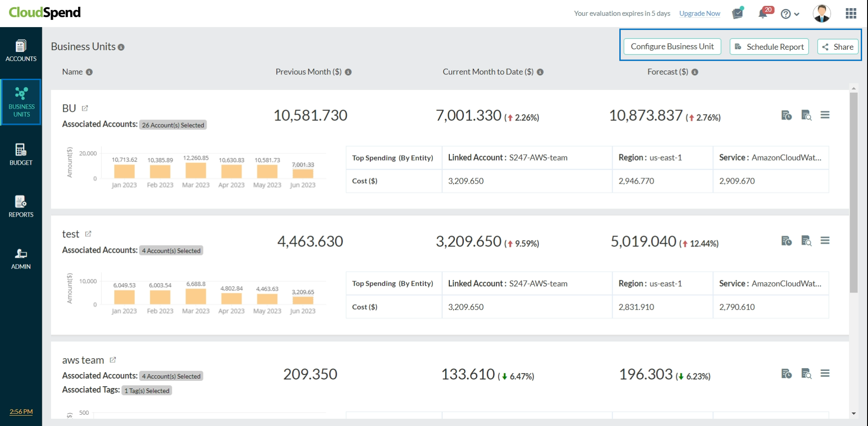Click the Schedule Report button
This screenshot has width=868, height=426.
pyautogui.click(x=769, y=47)
